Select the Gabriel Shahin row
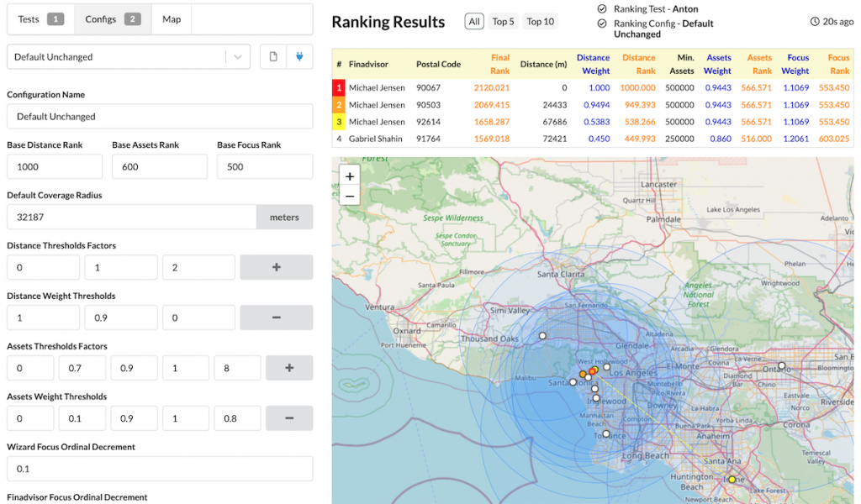Image resolution: width=861 pixels, height=504 pixels. (x=593, y=139)
